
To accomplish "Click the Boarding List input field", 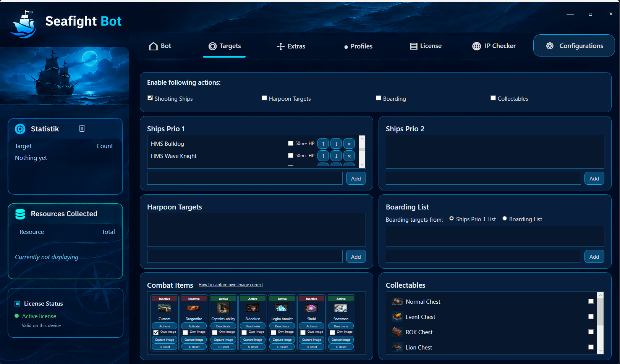I will (x=483, y=256).
